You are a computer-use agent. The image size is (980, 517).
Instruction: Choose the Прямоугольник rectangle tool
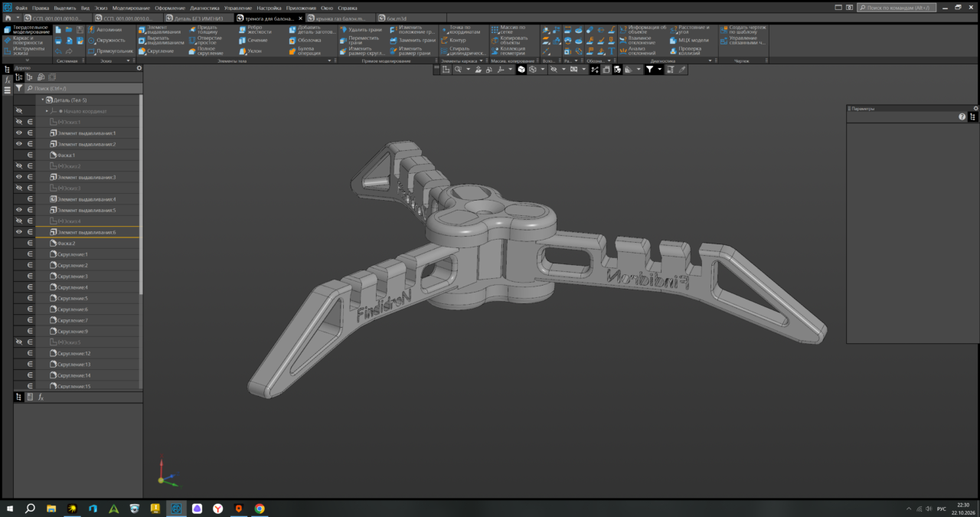110,51
